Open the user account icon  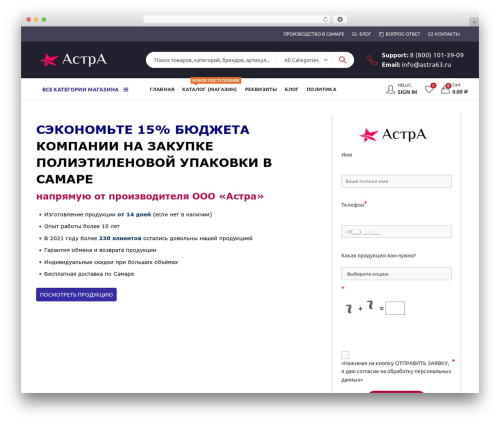tap(390, 89)
